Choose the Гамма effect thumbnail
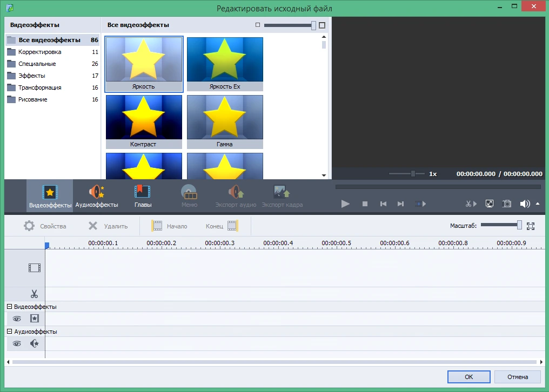Screen dimensions: 549x392 [225, 122]
